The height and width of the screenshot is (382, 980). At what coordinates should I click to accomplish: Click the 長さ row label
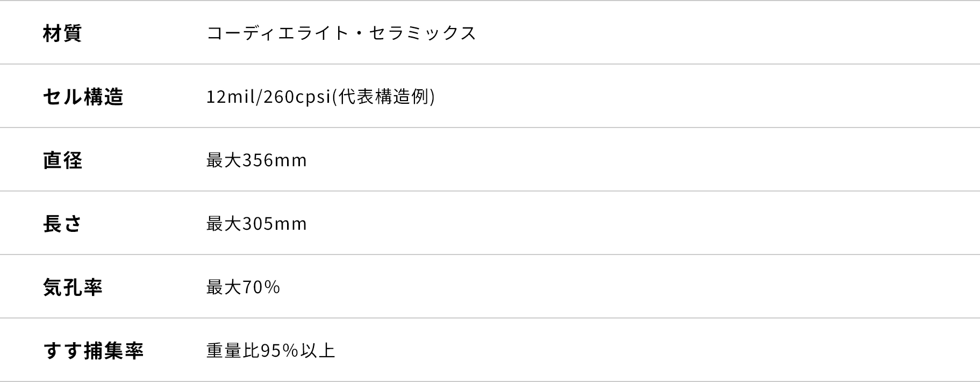click(x=62, y=224)
